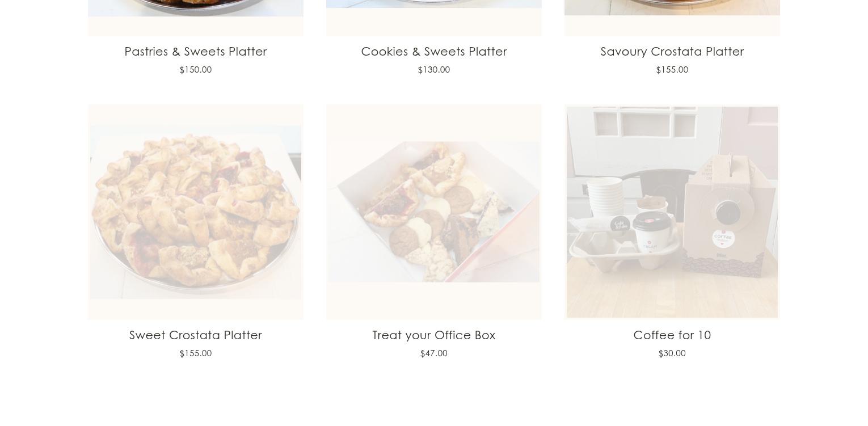Open the Coffee for 10 photo
Viewport: 868px width, 426px height.
pos(672,212)
